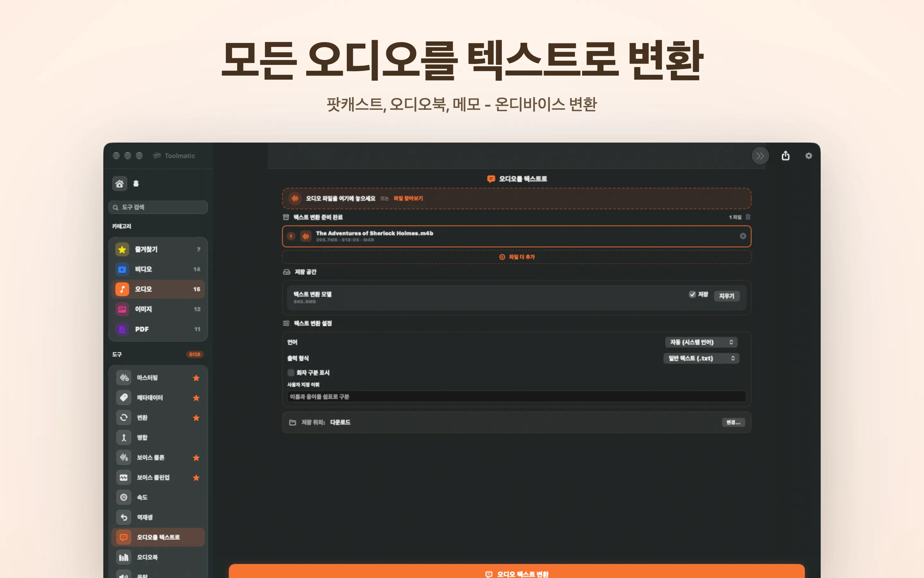Open the 보이스 클린업 tool
Viewport: 924px width, 578px height.
(x=158, y=477)
